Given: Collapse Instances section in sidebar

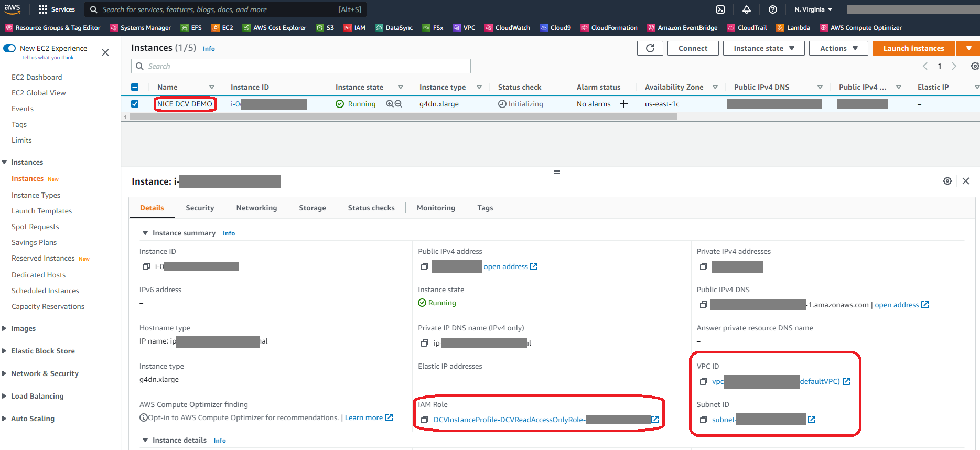Looking at the screenshot, I should point(5,162).
